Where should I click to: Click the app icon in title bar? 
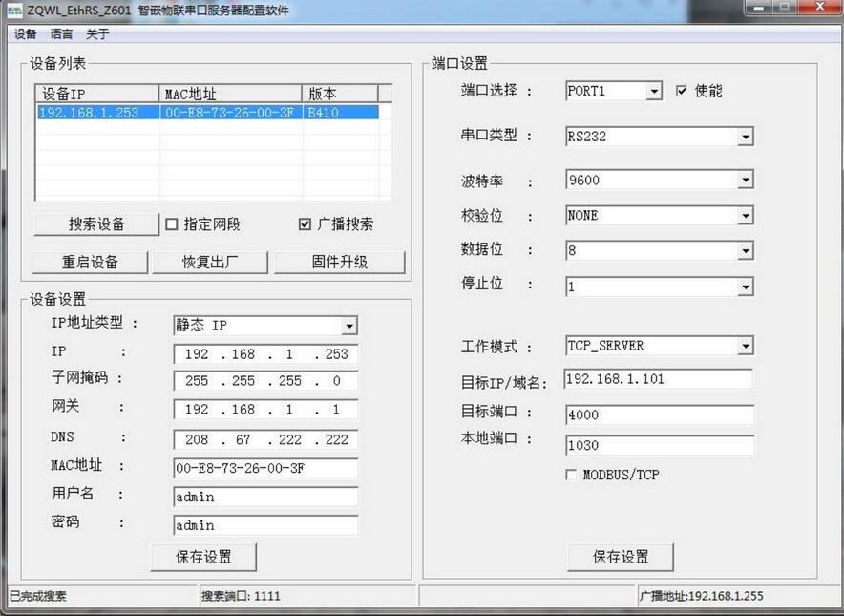(14, 11)
